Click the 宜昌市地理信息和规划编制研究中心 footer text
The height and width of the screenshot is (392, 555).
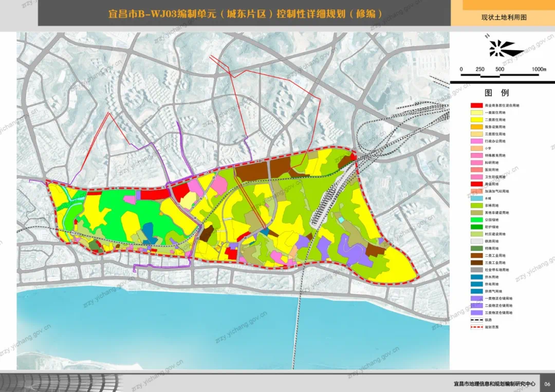[x=494, y=383]
